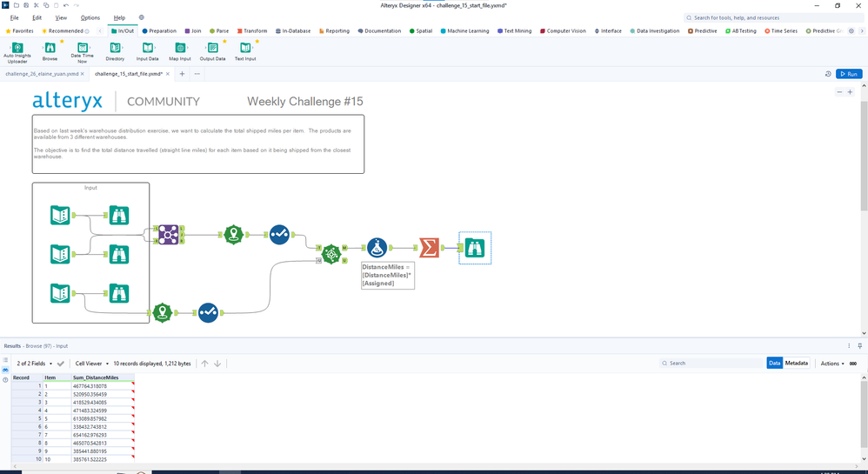
Task: Expand the Cell Viewer dropdown
Action: coord(92,364)
